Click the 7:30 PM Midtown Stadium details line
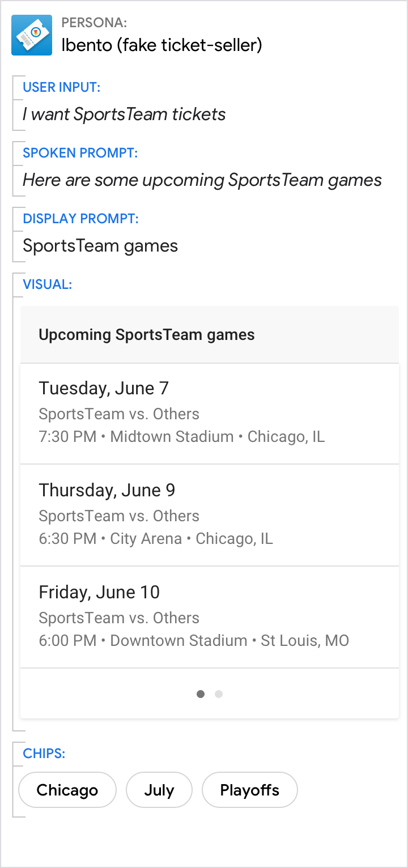The image size is (408, 868). pos(182,437)
